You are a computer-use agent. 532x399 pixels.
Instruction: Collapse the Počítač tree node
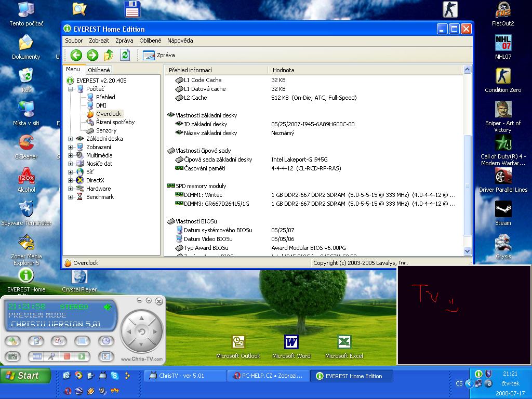click(71, 89)
